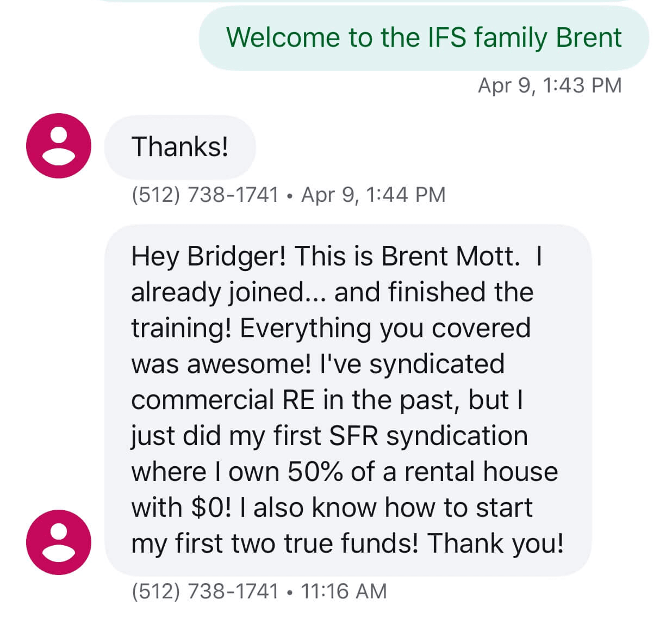Click the contact avatar beside the Thanks! message
This screenshot has width=672, height=618.
click(x=59, y=146)
